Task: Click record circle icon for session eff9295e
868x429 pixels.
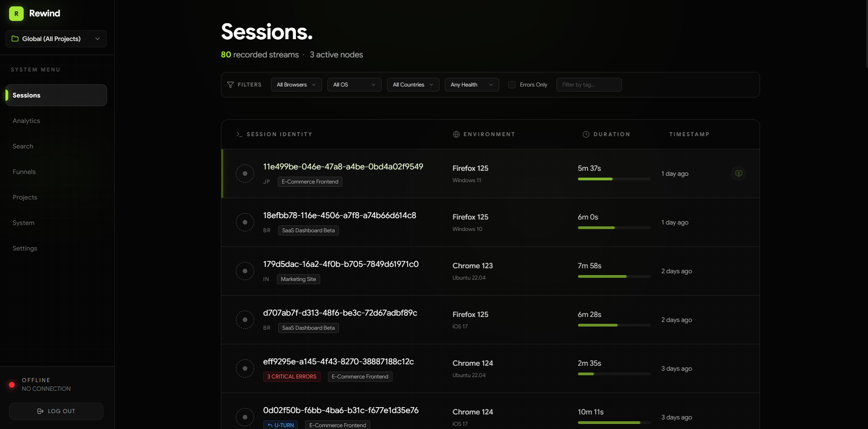Action: [x=245, y=368]
